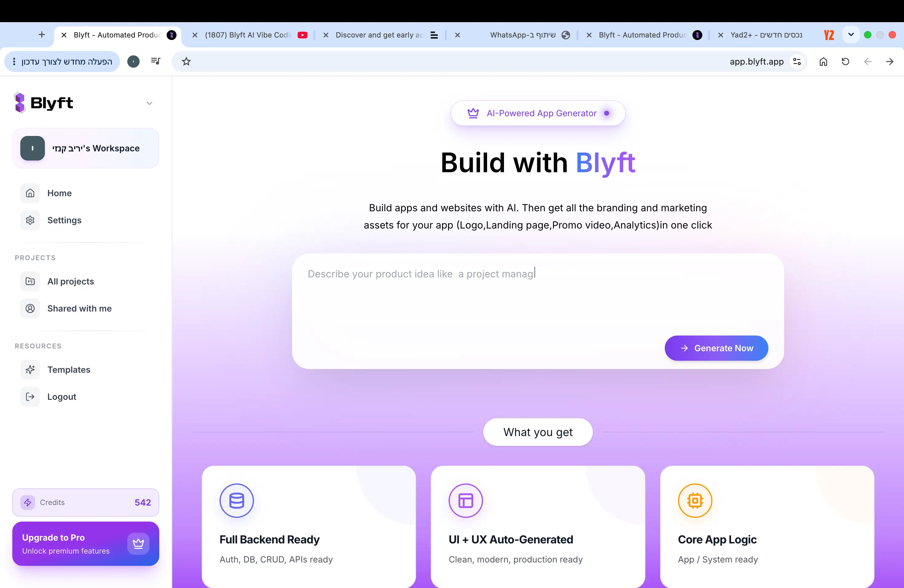Open Settings in sidebar
Screen dimensions: 904x588
[x=86, y=220]
